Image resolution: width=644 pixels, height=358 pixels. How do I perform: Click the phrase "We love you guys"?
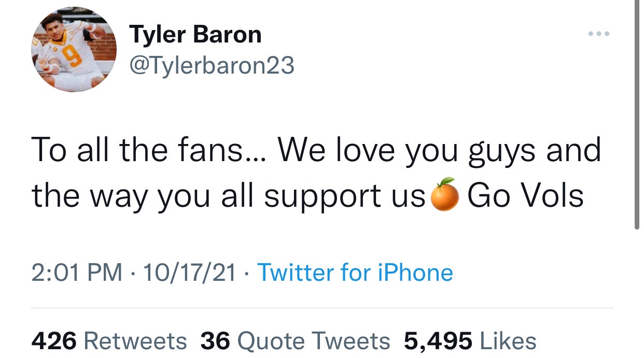pyautogui.click(x=394, y=150)
